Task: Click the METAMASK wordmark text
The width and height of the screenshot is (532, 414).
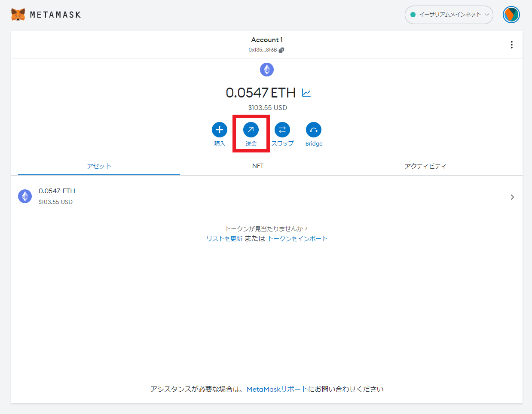Action: (55, 15)
